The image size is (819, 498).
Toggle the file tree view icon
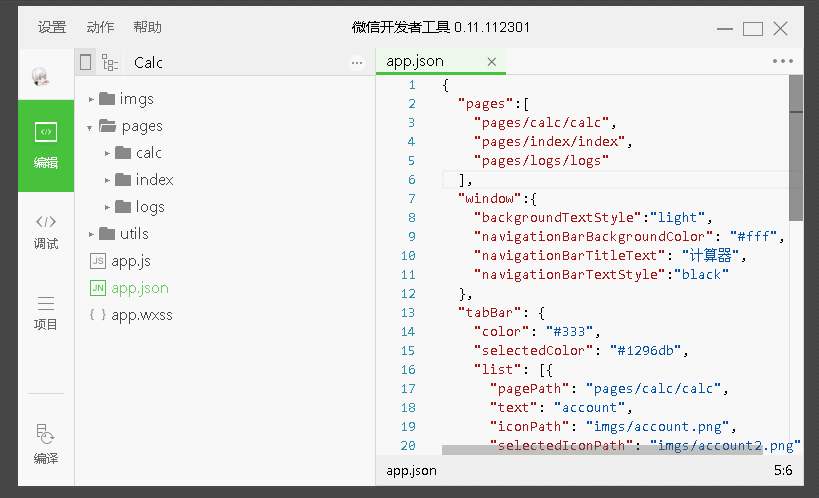coord(109,62)
